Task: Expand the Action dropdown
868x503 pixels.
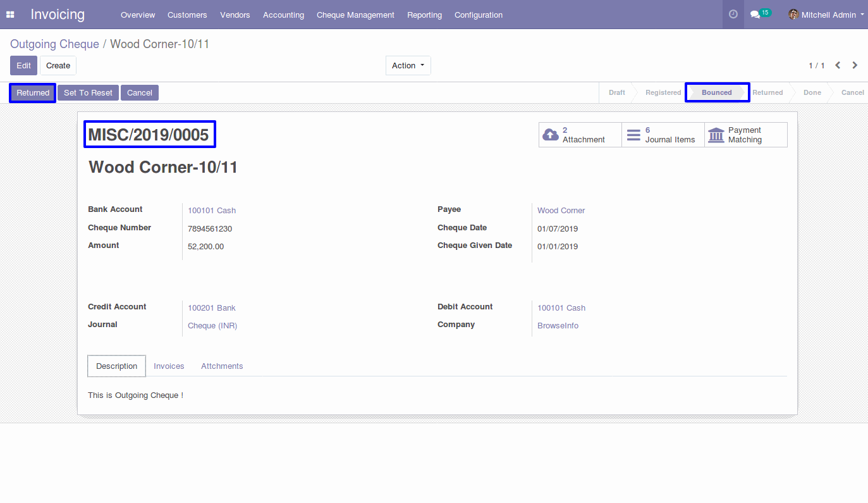Action: click(x=408, y=66)
